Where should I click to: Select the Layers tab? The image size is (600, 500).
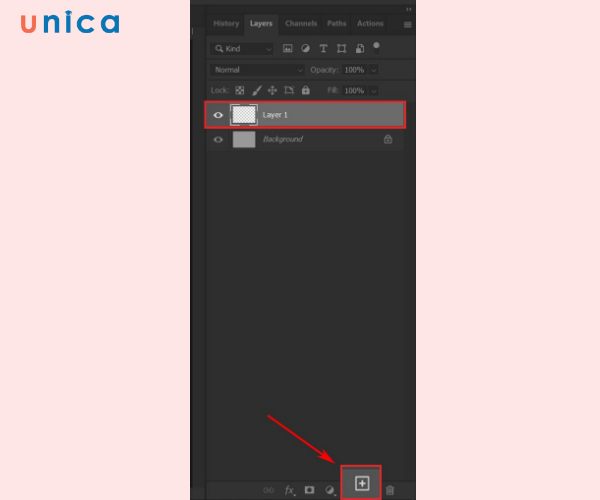point(261,24)
